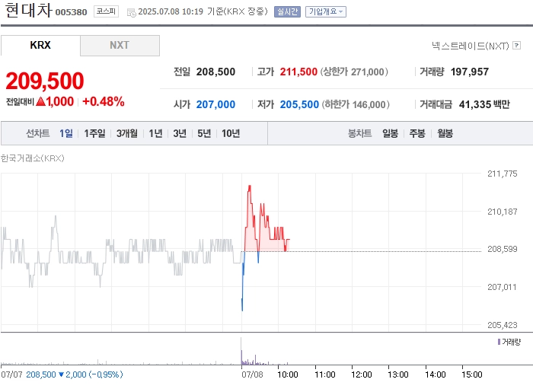Click the 코스피 market badge
Viewport: 533px width, 392px height.
coord(106,11)
